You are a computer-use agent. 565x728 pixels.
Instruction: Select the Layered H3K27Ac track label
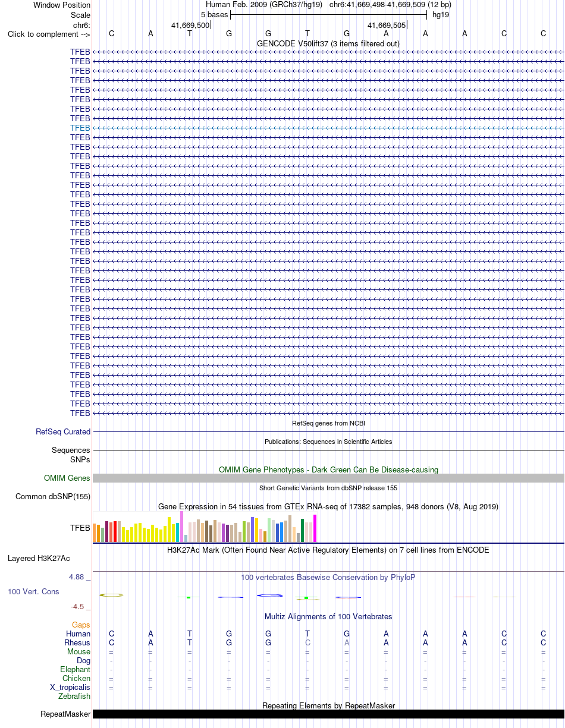coord(39,559)
